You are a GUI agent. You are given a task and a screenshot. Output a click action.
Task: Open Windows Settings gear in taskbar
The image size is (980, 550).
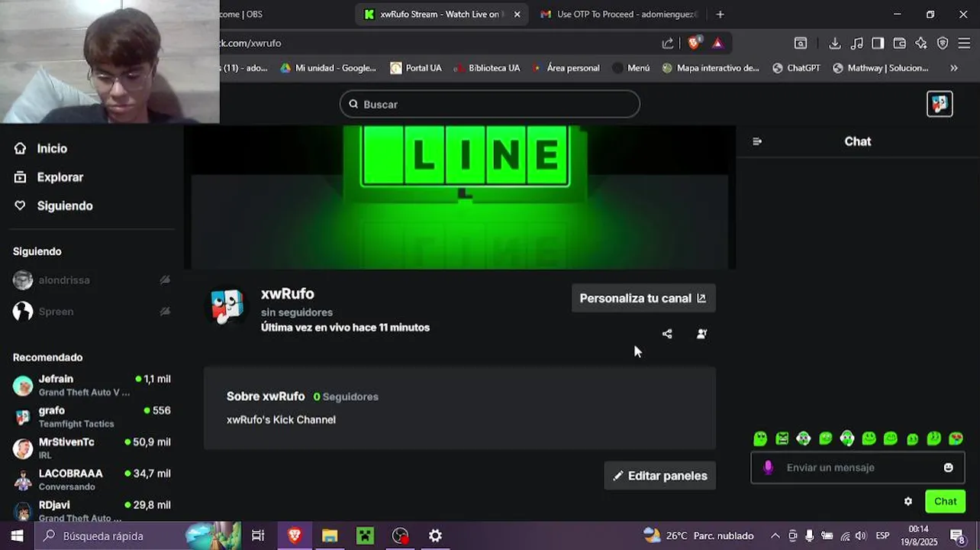tap(435, 535)
